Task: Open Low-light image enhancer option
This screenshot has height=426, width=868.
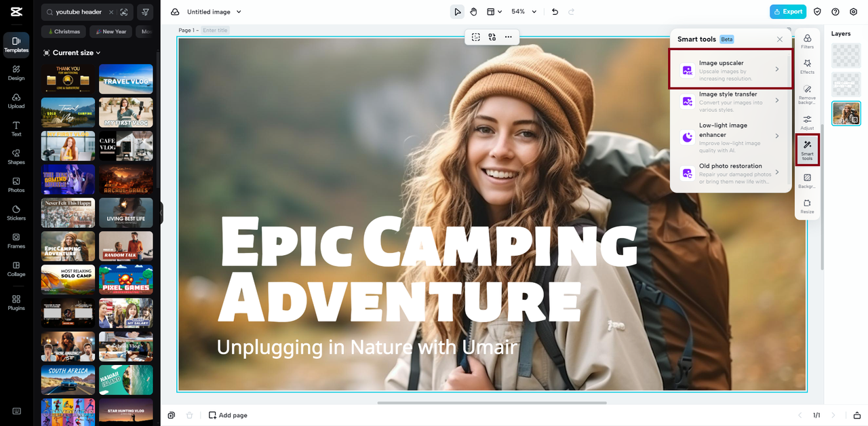Action: click(731, 137)
